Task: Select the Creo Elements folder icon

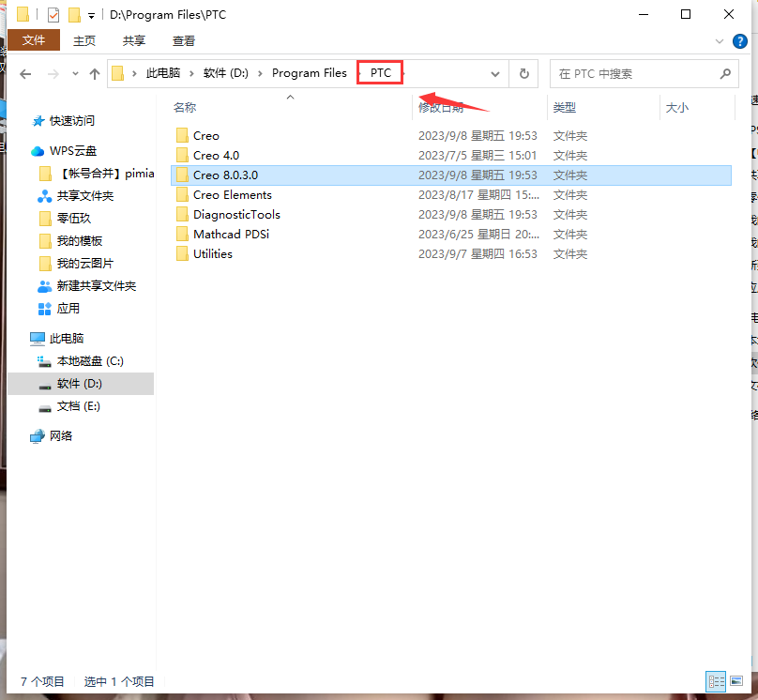Action: (182, 195)
